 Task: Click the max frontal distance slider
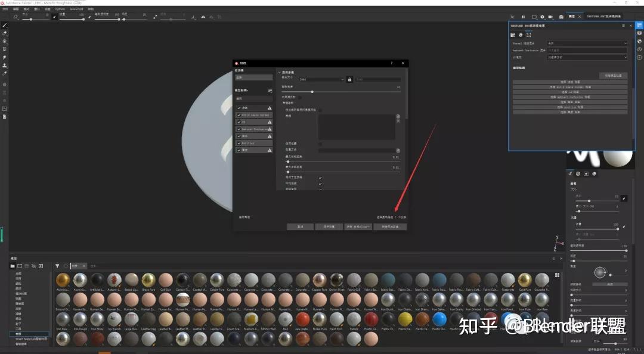pyautogui.click(x=342, y=162)
